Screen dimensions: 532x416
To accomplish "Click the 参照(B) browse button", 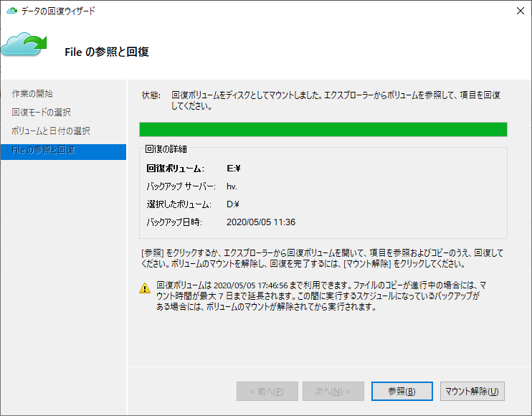I will coord(402,391).
